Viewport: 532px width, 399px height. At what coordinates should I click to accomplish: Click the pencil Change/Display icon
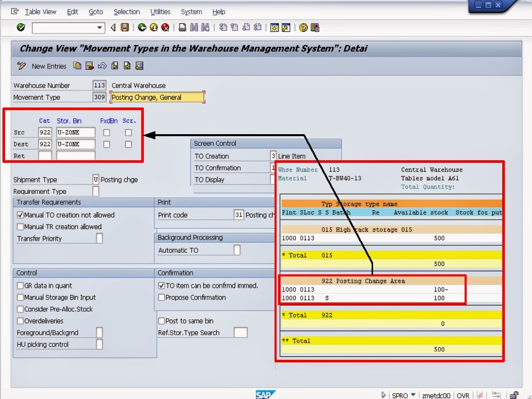[22, 66]
